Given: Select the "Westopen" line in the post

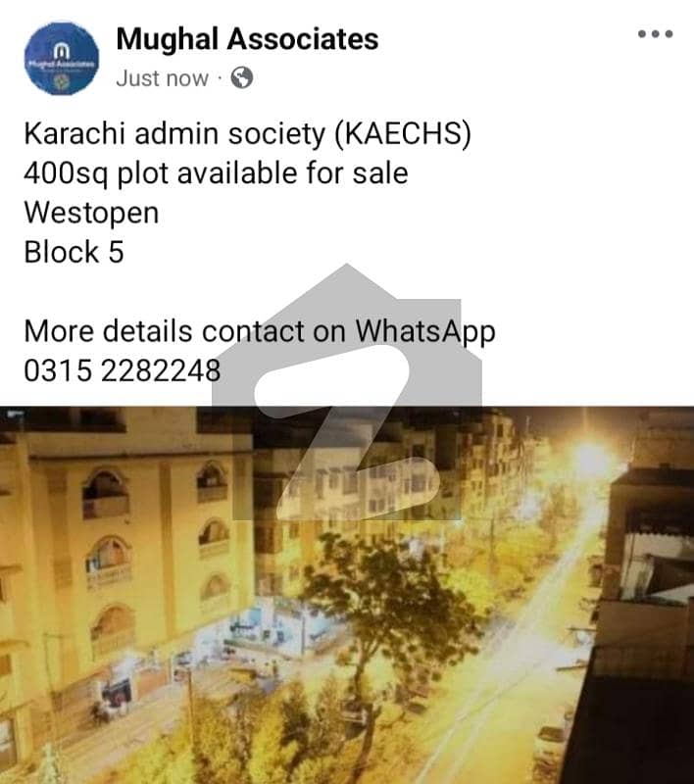Looking at the screenshot, I should pos(91,214).
